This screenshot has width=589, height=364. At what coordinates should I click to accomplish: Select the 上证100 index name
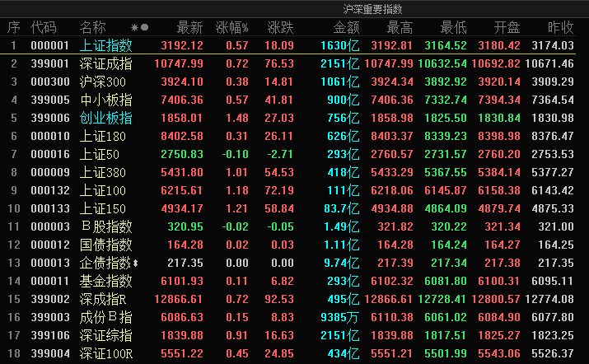[102, 190]
